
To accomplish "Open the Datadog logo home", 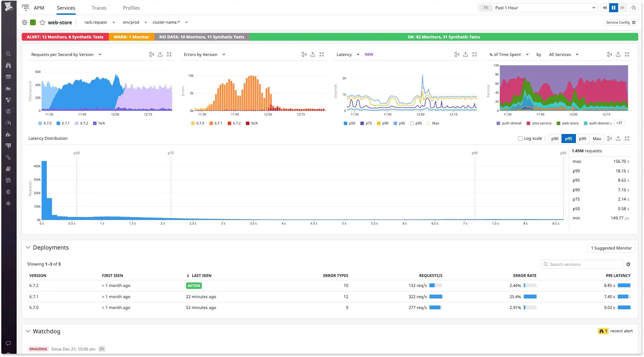I will pos(9,6).
